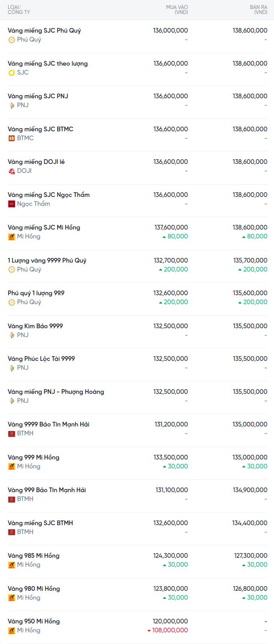This screenshot has width=274, height=644.
Task: Click Phú Quý logo under Vàng miếng SJC
Action: (12, 40)
